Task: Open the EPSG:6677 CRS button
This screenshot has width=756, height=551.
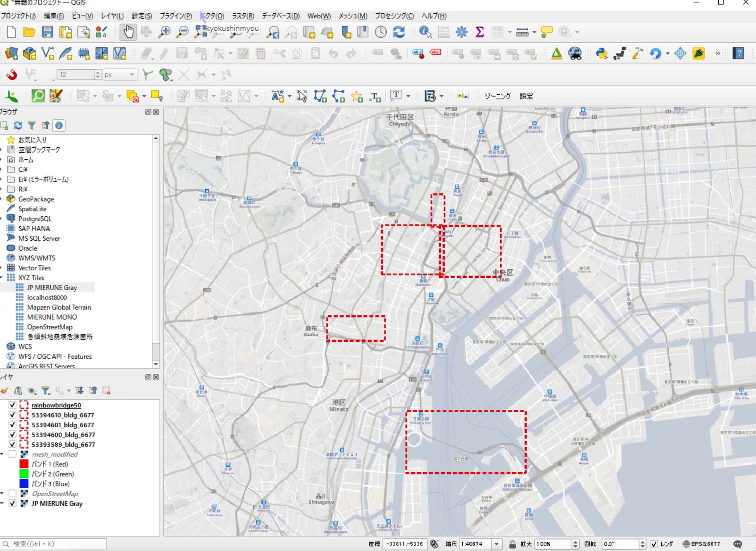Action: [701, 544]
